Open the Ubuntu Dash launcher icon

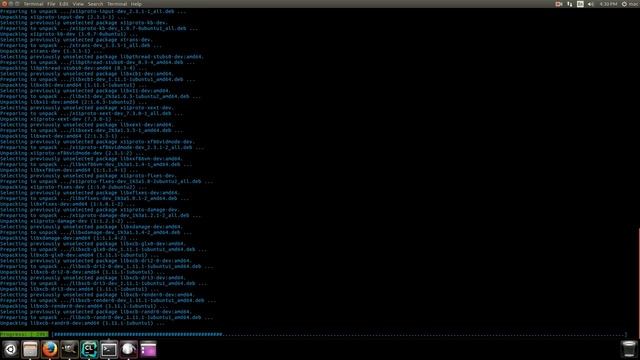pyautogui.click(x=10, y=349)
